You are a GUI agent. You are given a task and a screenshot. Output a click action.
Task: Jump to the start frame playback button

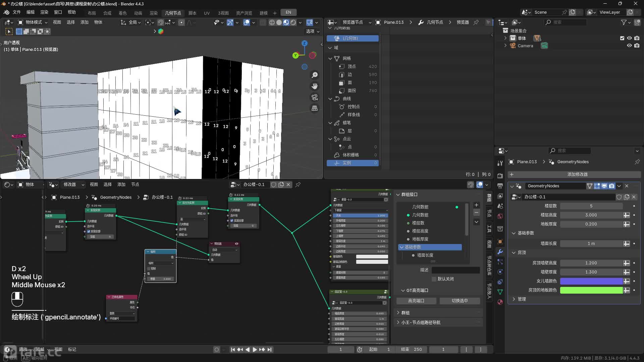(x=233, y=350)
